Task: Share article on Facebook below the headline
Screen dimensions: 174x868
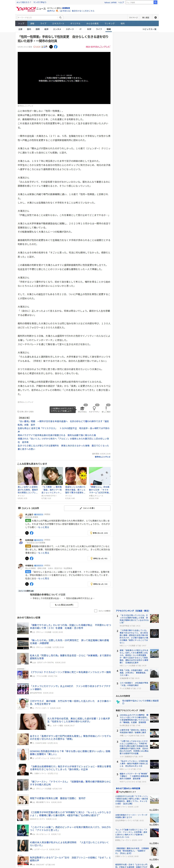Action: tap(56, 47)
